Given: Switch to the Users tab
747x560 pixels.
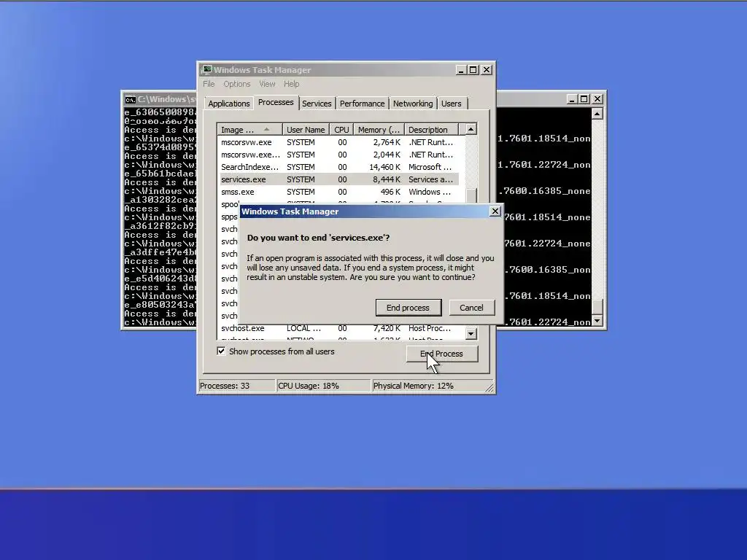Looking at the screenshot, I should (x=451, y=104).
